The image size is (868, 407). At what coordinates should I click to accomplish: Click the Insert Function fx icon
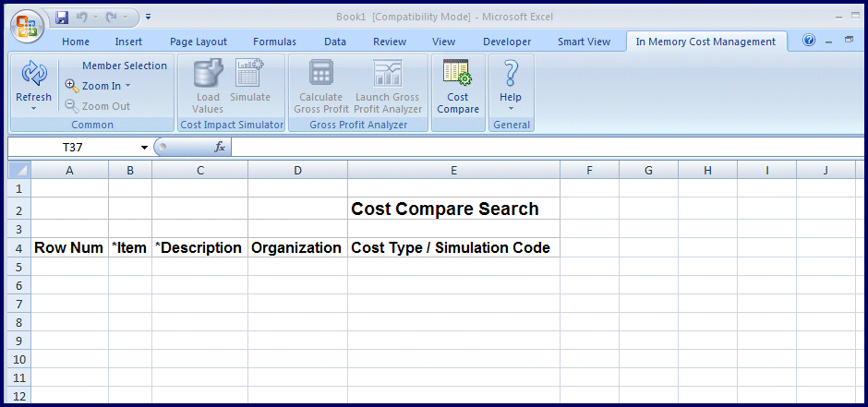[220, 147]
